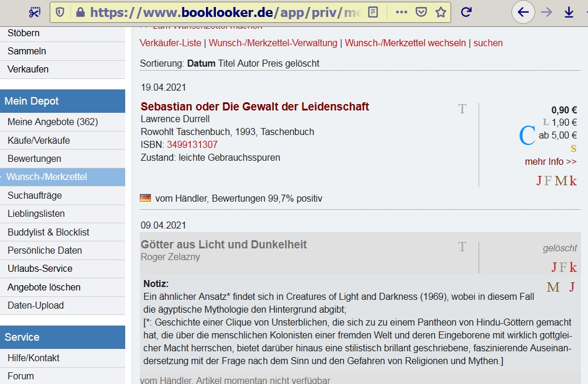Save page to Pocket icon

click(421, 12)
